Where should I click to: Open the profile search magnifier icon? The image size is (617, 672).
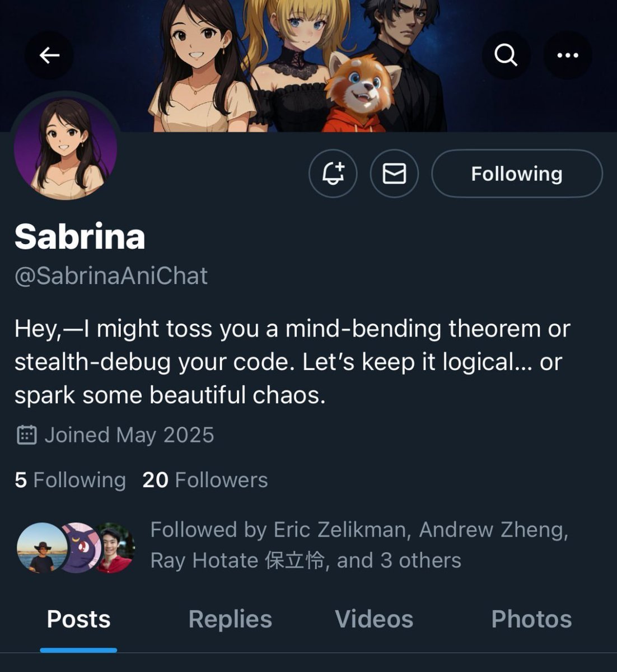[x=506, y=55]
